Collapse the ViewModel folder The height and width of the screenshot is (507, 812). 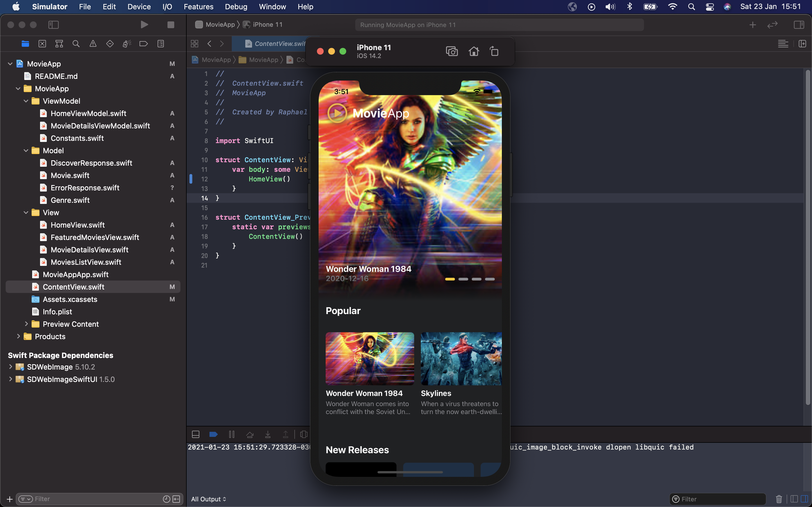click(26, 101)
